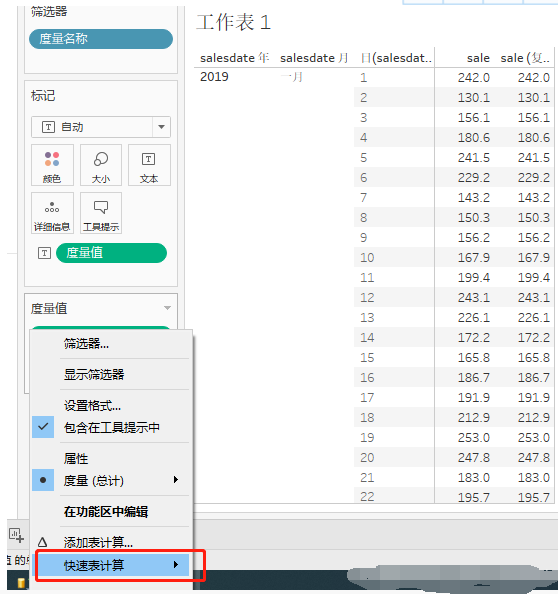Toggle 包含在工具提示中 checkmark option
The image size is (558, 594).
(111, 427)
